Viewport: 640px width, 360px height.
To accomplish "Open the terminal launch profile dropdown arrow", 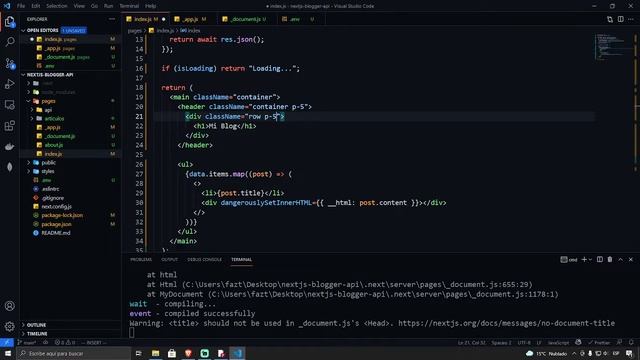I will pyautogui.click(x=590, y=260).
